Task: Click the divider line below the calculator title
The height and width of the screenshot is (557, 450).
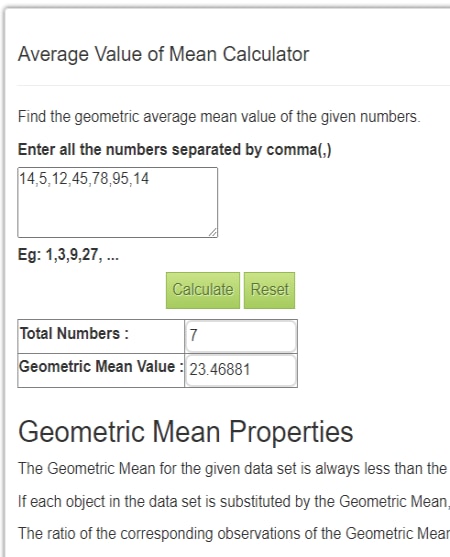Action: click(x=233, y=85)
